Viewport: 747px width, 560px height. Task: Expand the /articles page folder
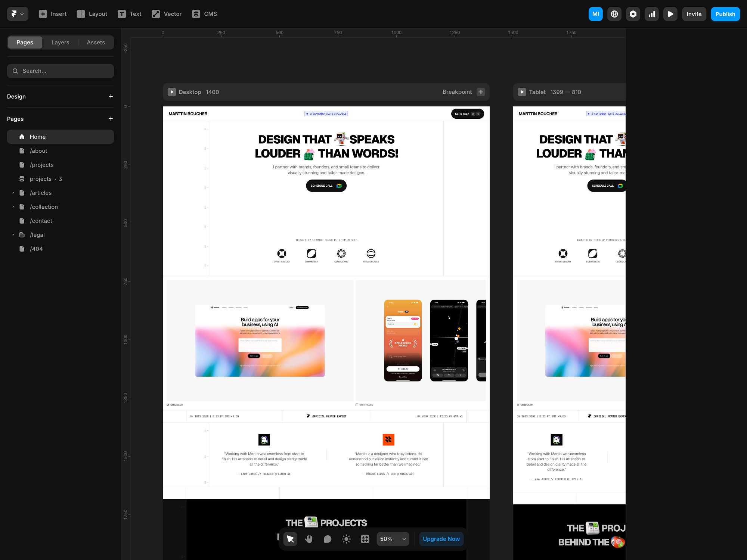[x=13, y=193]
